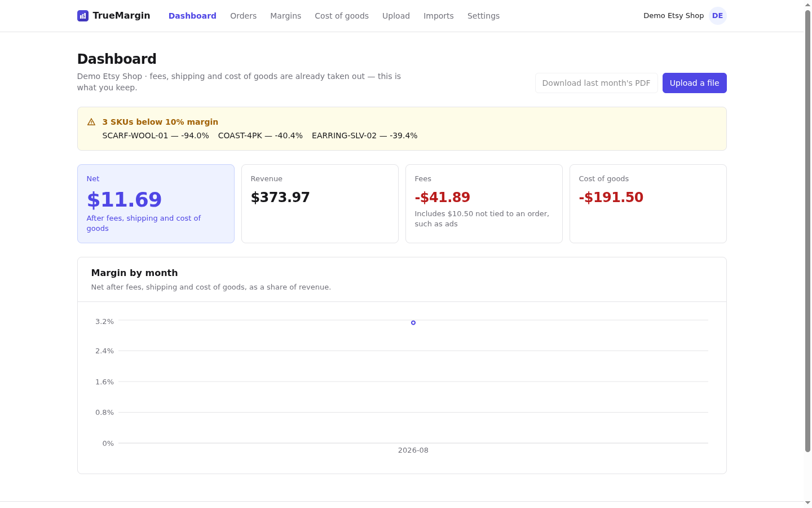Click Download last month's PDF button
The height and width of the screenshot is (508, 812).
point(596,83)
